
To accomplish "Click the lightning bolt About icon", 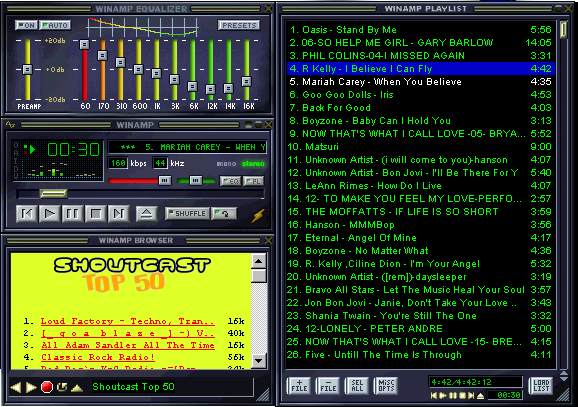I will pyautogui.click(x=258, y=215).
